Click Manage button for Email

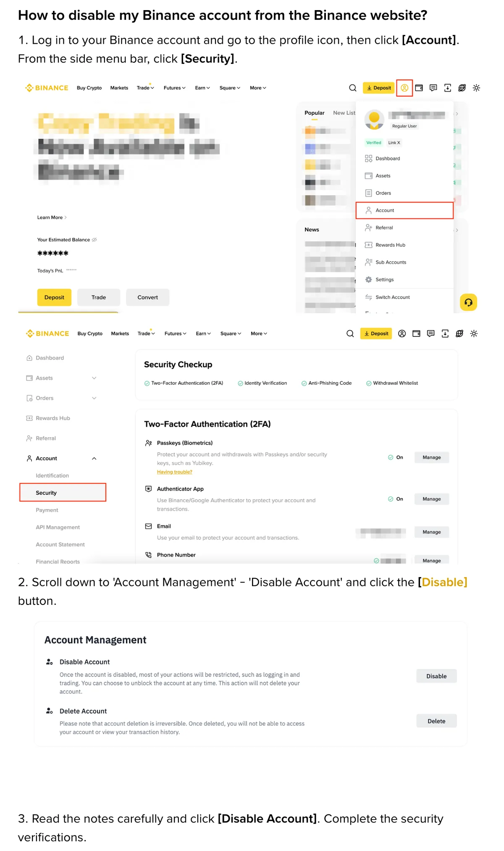pos(432,532)
